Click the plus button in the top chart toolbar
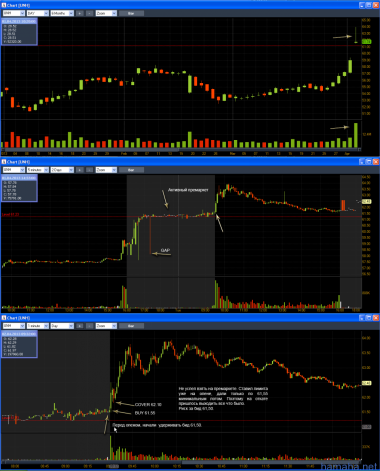380x471 pixels. [80, 13]
